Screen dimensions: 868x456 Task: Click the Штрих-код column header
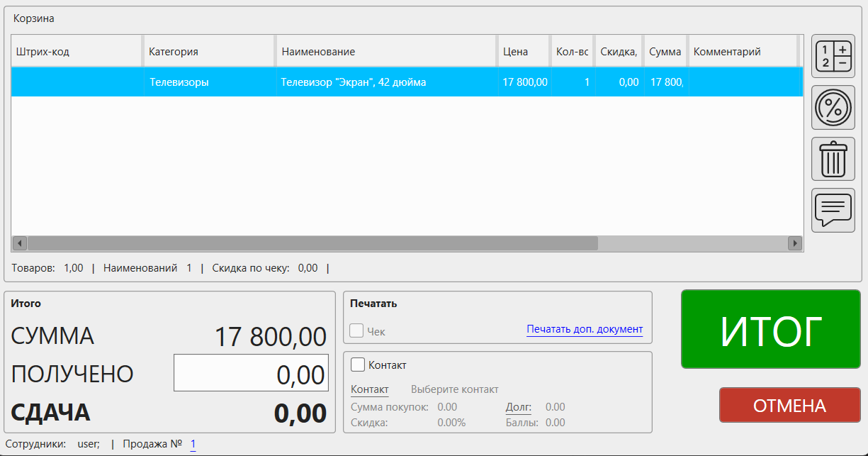click(x=77, y=52)
